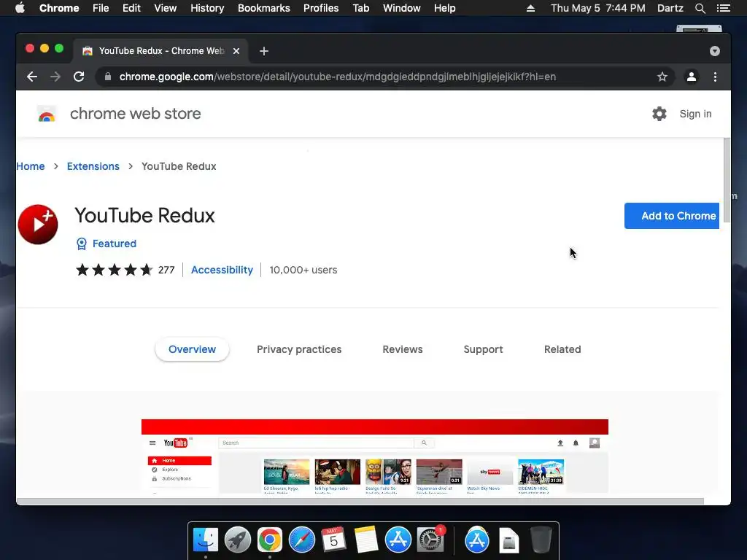Add YouTube Redux to Chrome
This screenshot has width=747, height=560.
click(672, 216)
